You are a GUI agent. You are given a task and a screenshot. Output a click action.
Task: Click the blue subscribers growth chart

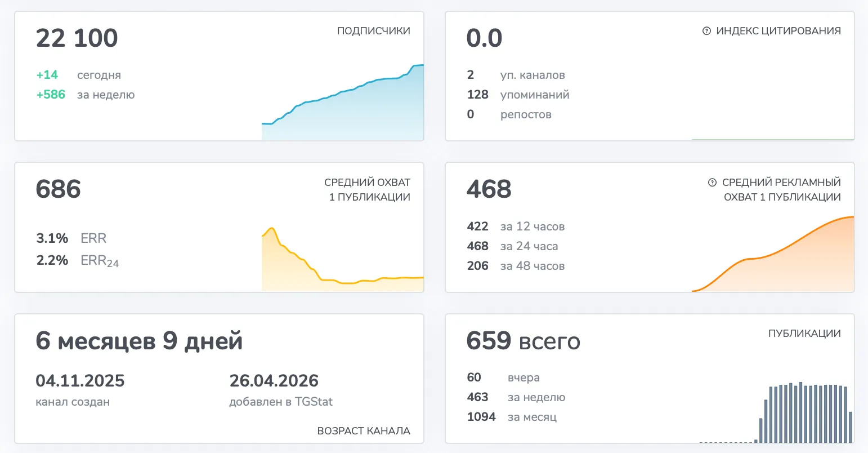coord(343,103)
